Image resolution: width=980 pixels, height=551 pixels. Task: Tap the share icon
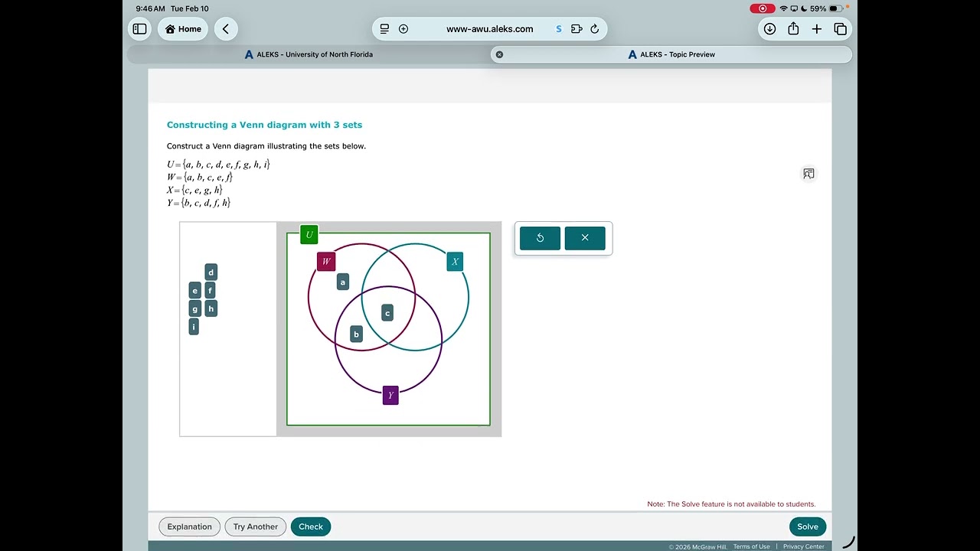(x=793, y=29)
